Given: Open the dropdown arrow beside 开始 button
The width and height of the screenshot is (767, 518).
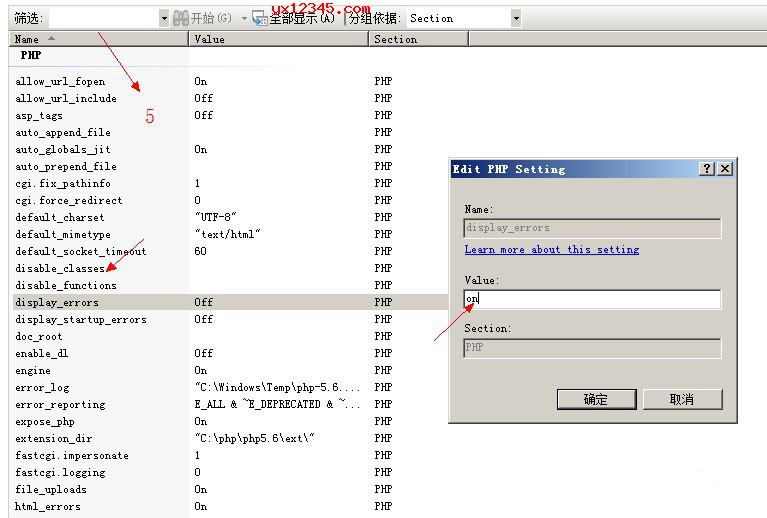Looking at the screenshot, I should (243, 18).
